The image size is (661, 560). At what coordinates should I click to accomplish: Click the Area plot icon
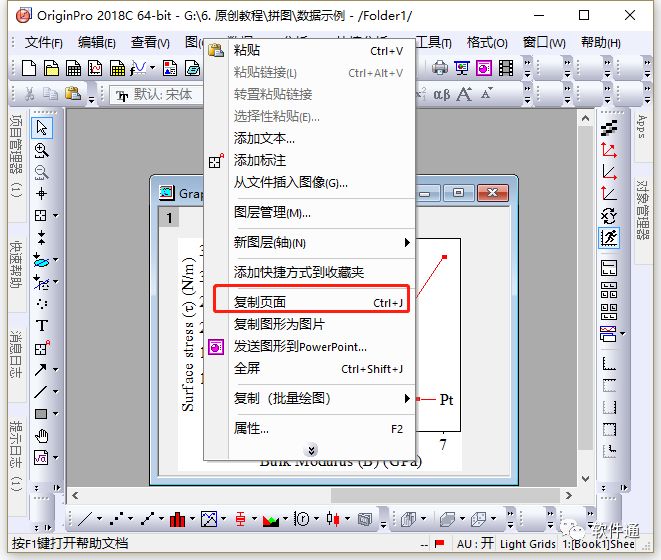click(270, 520)
